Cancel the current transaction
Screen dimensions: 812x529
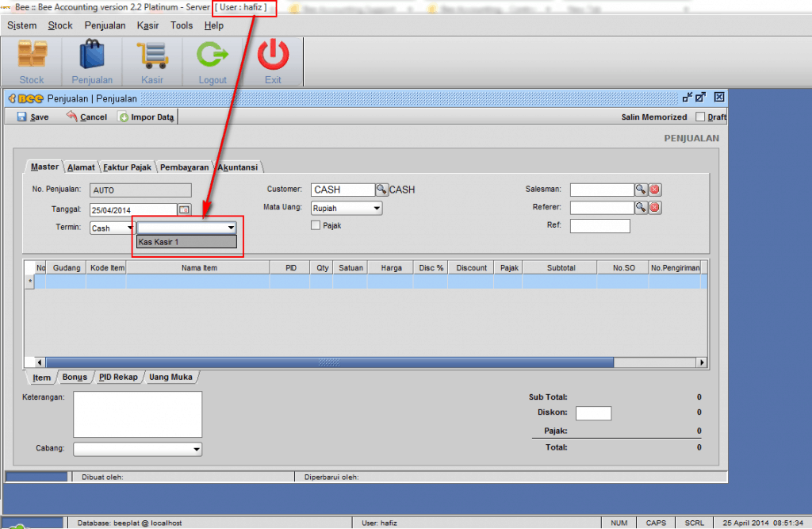pyautogui.click(x=86, y=117)
